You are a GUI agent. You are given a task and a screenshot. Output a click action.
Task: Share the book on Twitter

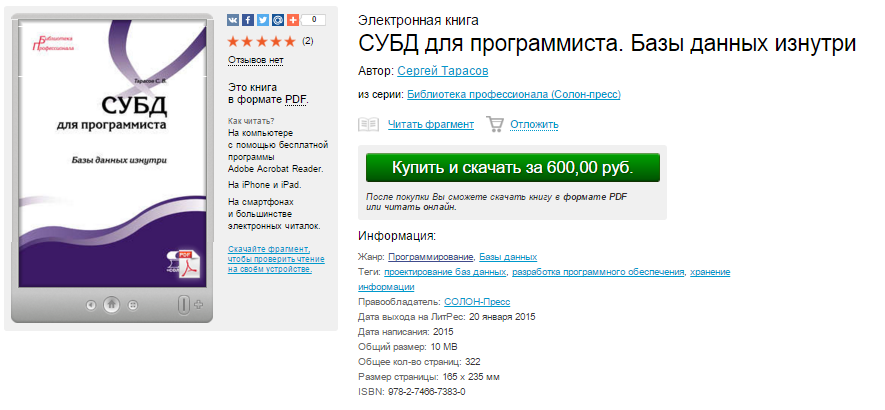[263, 20]
